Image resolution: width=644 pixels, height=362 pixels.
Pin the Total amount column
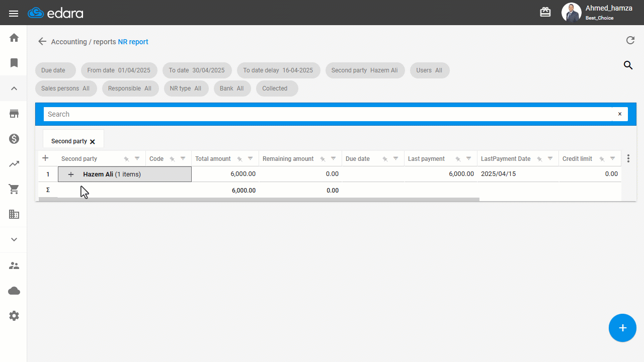coord(239,159)
